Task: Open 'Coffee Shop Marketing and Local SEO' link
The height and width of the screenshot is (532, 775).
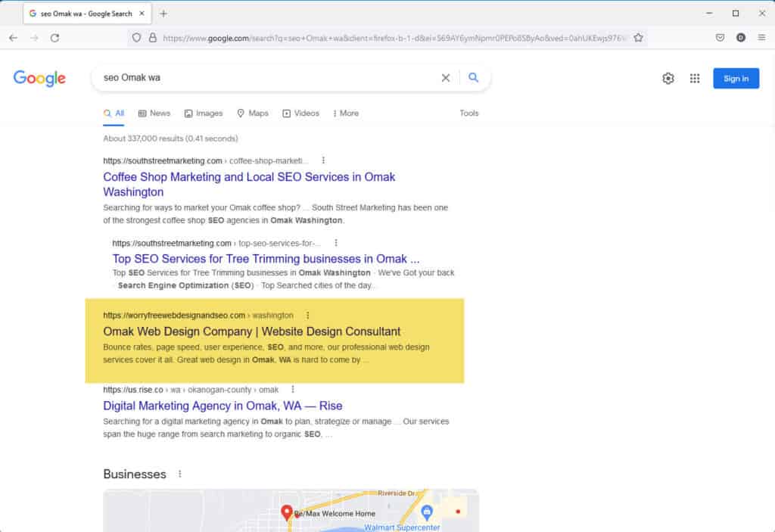Action: click(x=249, y=185)
